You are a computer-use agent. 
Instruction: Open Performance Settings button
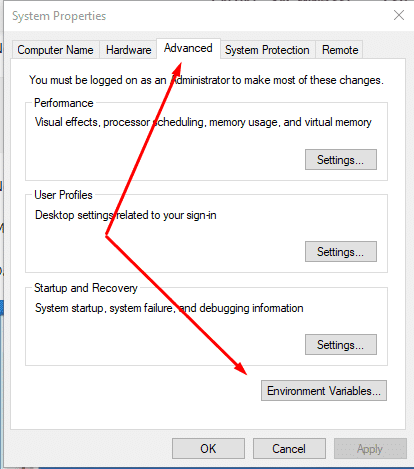341,160
